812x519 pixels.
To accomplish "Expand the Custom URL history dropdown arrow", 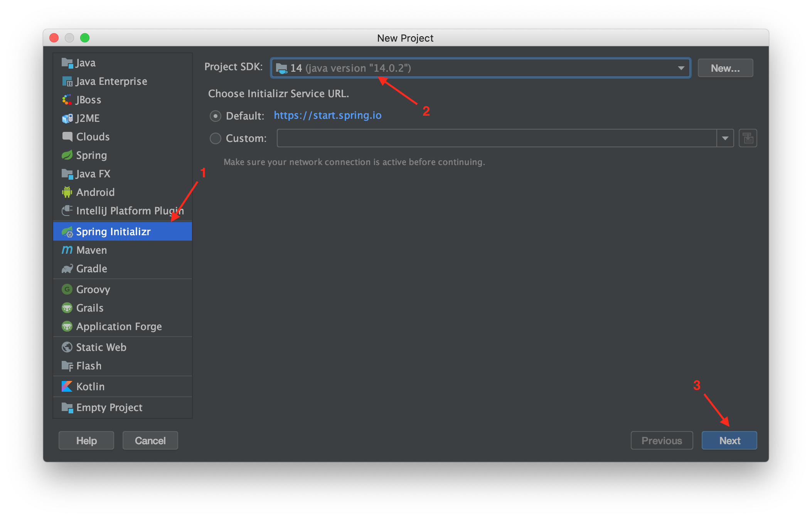I will pyautogui.click(x=725, y=138).
